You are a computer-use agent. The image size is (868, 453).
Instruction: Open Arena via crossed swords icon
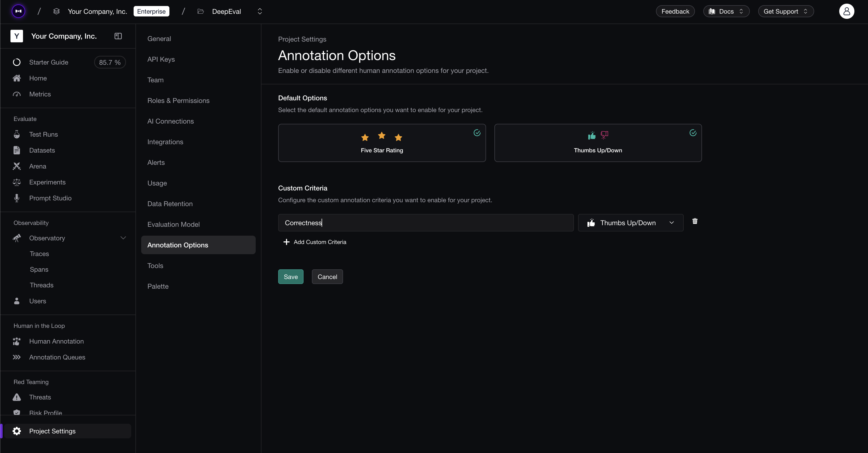[x=16, y=166]
